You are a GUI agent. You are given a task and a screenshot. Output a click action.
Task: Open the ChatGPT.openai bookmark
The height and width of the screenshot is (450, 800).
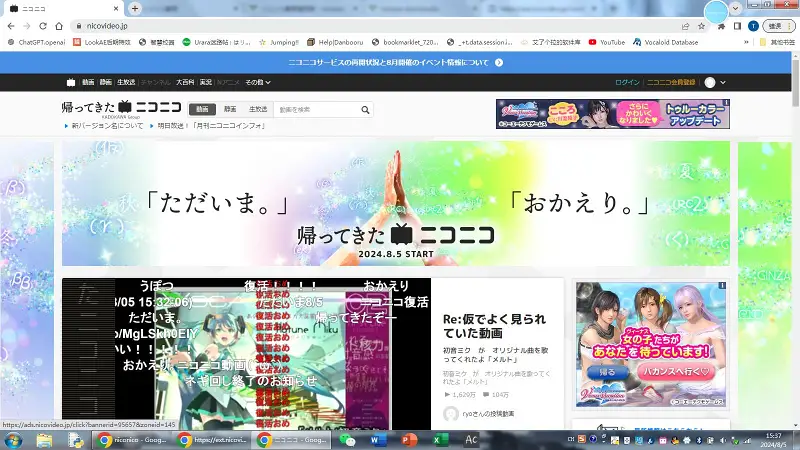coord(37,42)
